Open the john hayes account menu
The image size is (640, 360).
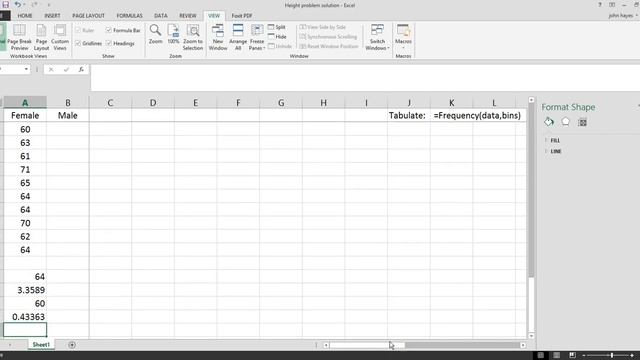623,16
